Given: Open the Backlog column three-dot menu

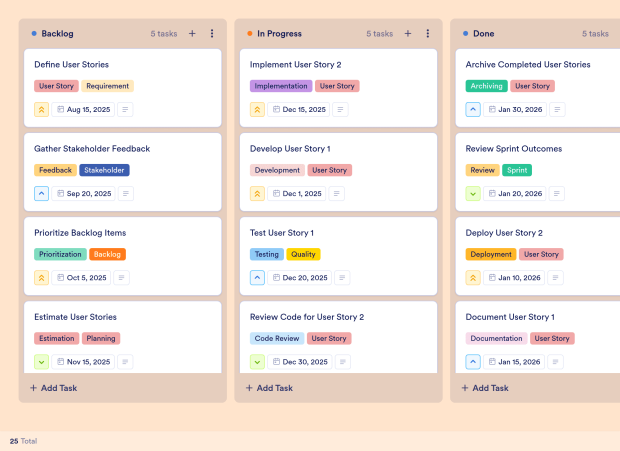Looking at the screenshot, I should click(x=212, y=34).
